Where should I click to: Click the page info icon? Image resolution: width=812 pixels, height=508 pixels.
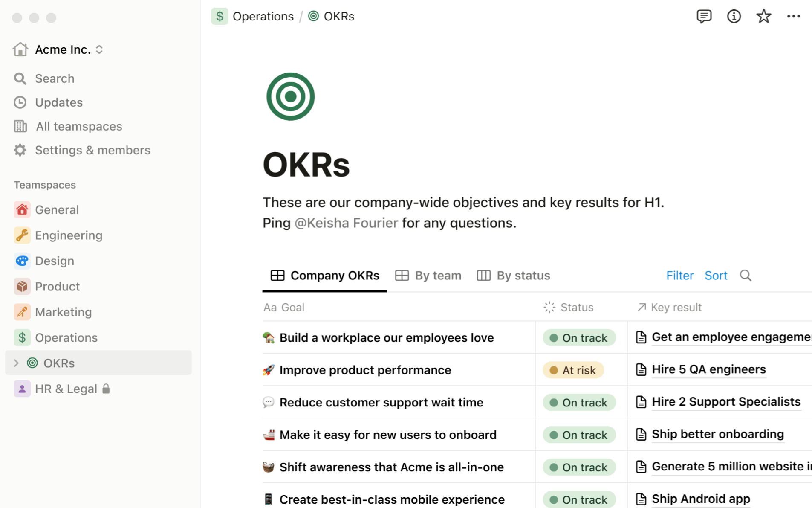(734, 16)
